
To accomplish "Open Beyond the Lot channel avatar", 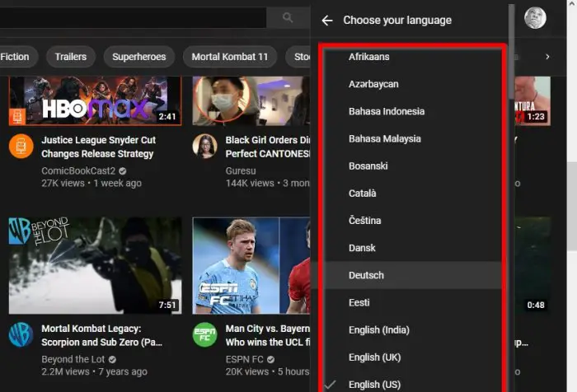I will click(x=21, y=334).
